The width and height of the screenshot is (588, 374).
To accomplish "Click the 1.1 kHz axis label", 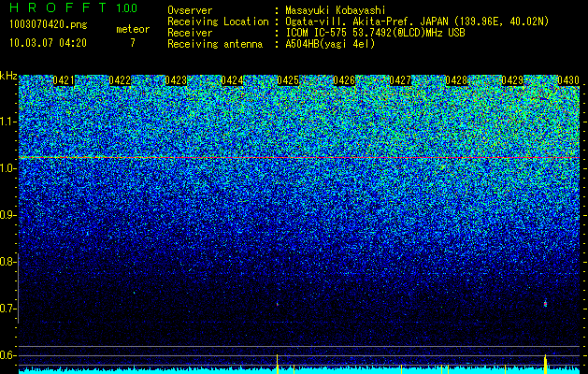I will (7, 122).
